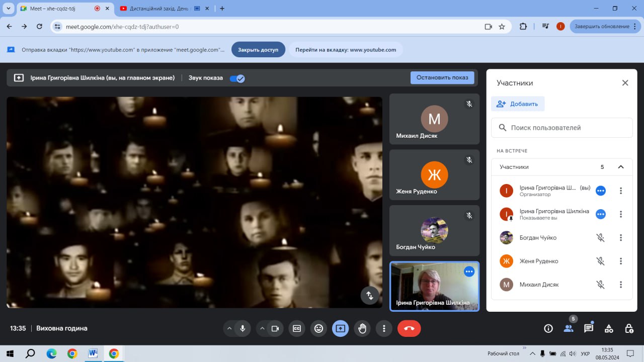
Task: Open the chat panel icon
Action: pyautogui.click(x=588, y=328)
